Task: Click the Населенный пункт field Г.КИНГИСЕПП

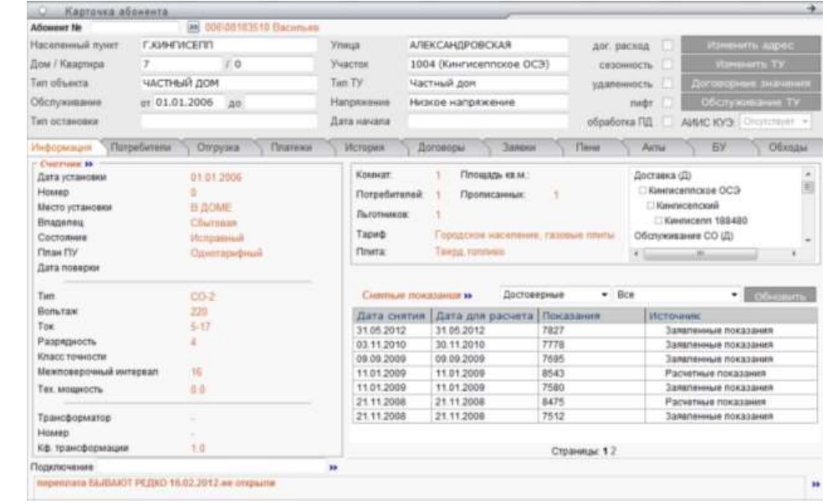Action: [228, 45]
